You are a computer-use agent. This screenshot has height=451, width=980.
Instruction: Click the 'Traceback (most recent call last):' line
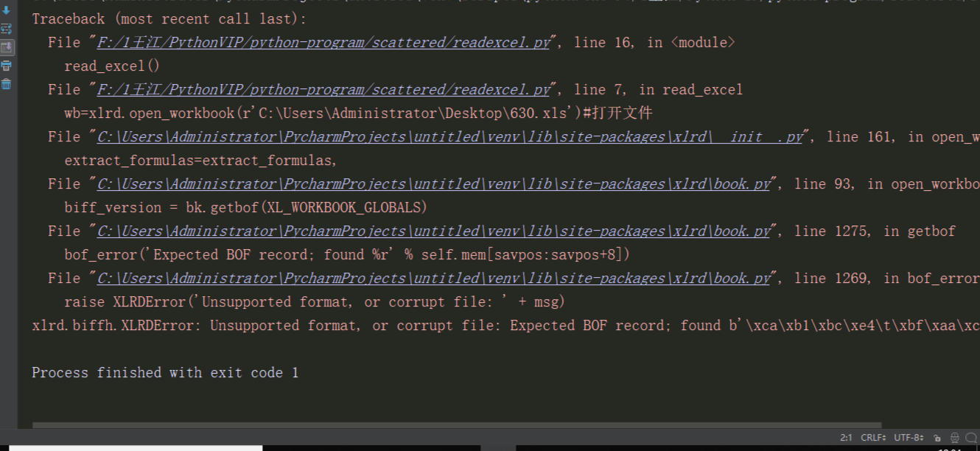(x=169, y=19)
